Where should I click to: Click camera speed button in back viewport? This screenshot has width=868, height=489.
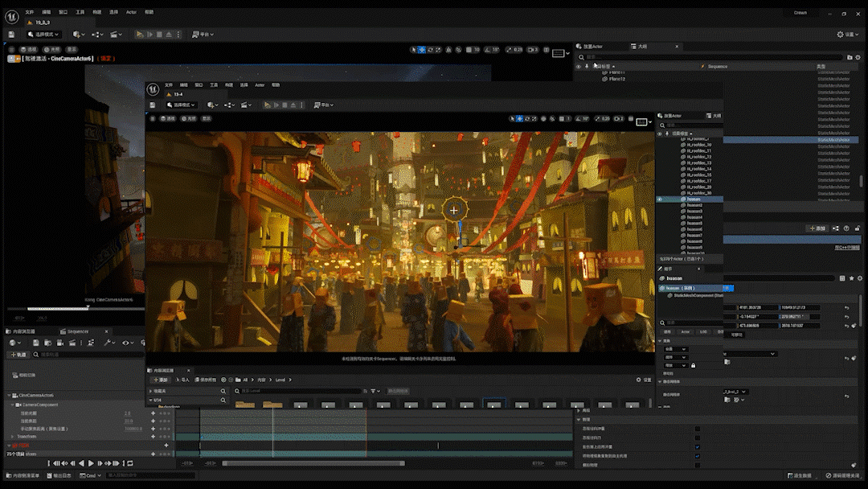click(533, 50)
